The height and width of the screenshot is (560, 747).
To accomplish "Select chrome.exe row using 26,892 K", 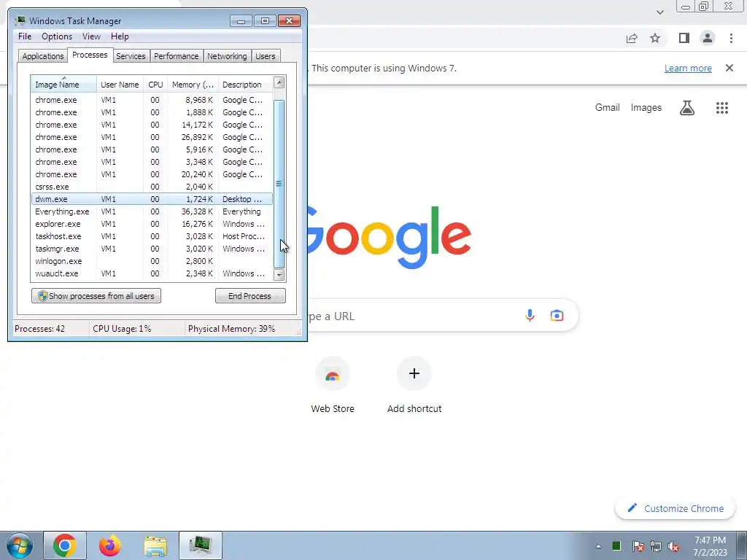I will click(152, 137).
